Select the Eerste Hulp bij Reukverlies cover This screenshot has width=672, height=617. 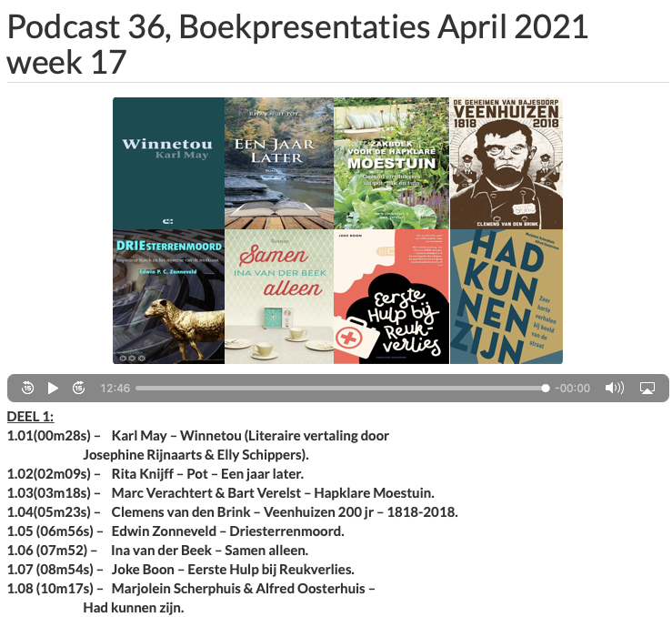391,297
